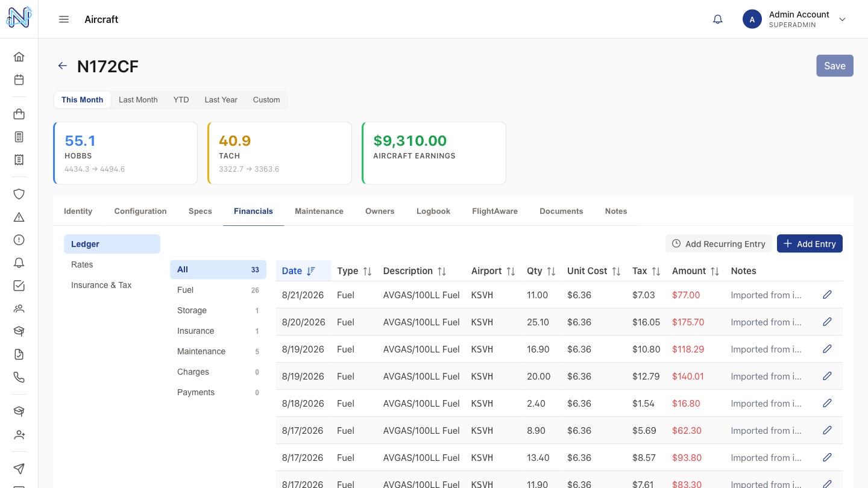Select the YTD period

click(x=181, y=99)
